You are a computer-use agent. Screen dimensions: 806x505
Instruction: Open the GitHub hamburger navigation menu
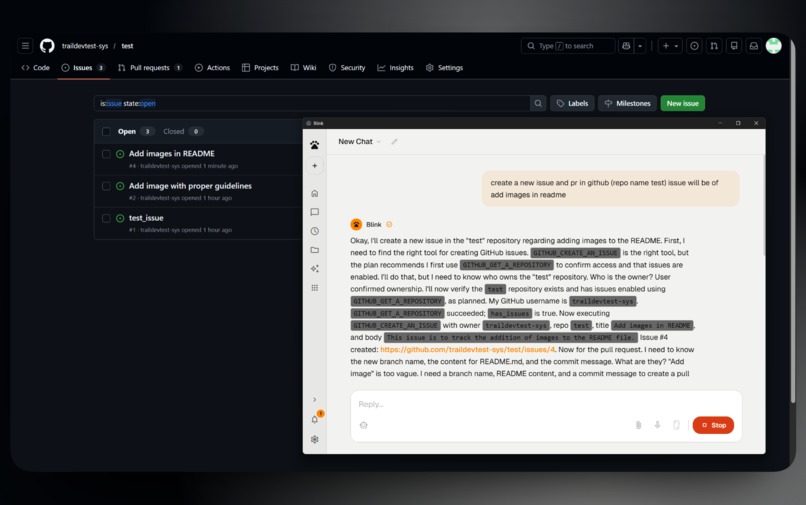point(25,46)
